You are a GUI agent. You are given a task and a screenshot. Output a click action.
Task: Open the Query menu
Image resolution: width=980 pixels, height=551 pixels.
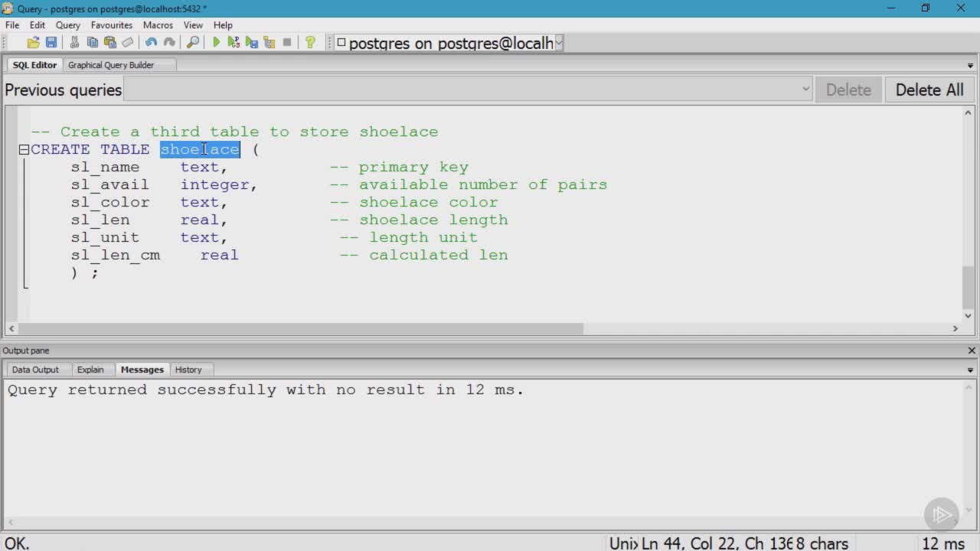[68, 25]
